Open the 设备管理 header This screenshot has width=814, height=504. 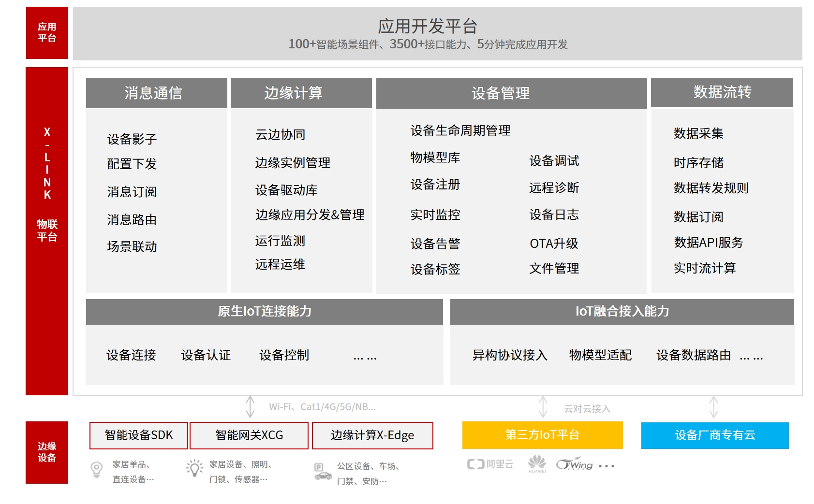[x=512, y=93]
